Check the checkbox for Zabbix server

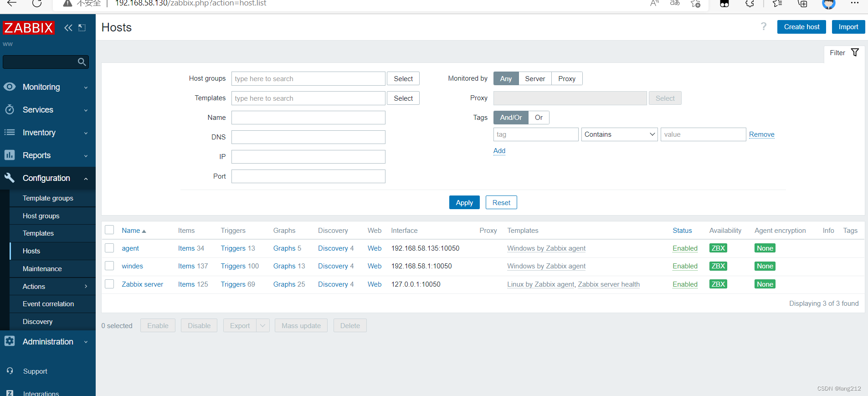click(109, 284)
